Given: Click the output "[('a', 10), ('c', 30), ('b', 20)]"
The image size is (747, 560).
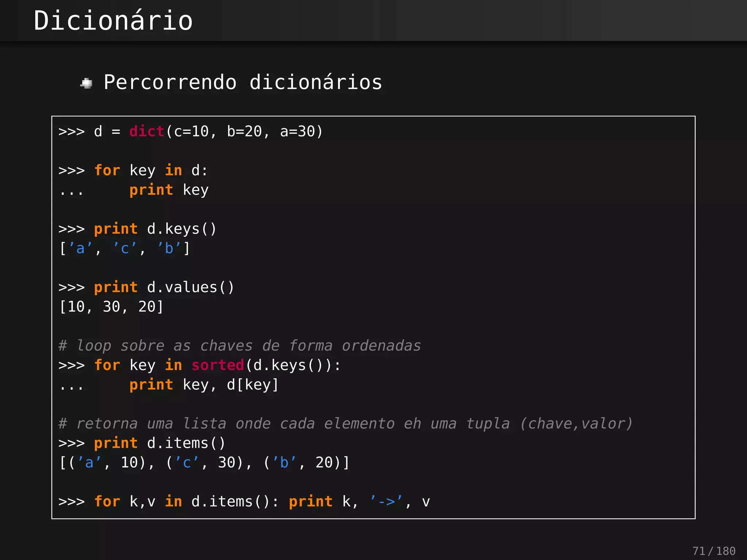Looking at the screenshot, I should (x=204, y=463).
